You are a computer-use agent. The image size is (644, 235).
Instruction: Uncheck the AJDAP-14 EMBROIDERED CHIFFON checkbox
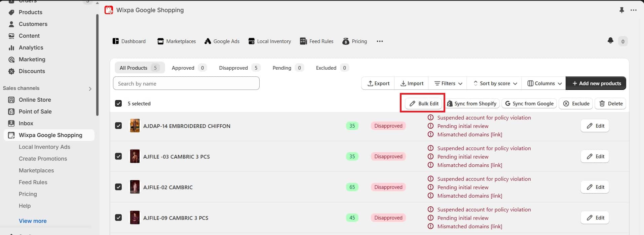coord(118,126)
